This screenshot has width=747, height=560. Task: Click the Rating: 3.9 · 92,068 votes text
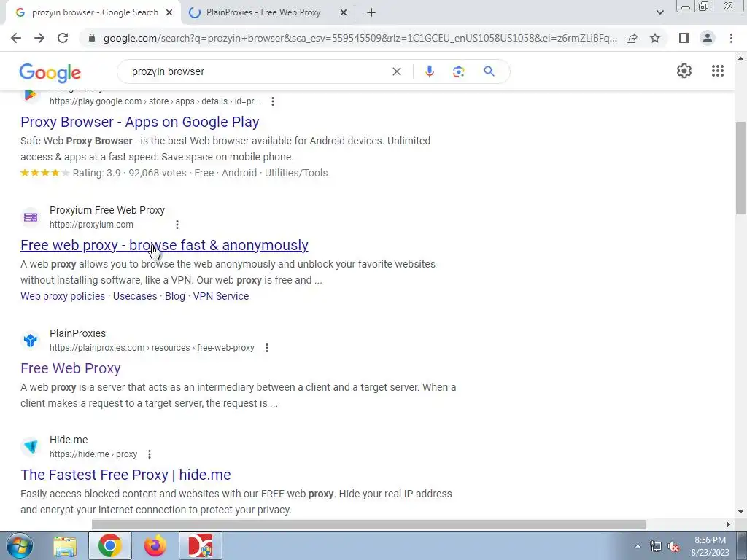[x=129, y=173]
